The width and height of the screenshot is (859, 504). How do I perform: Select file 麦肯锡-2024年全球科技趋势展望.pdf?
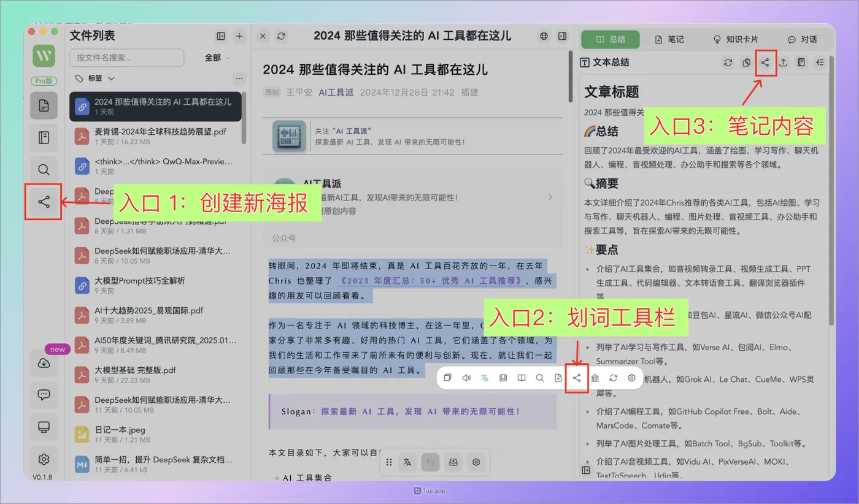156,136
